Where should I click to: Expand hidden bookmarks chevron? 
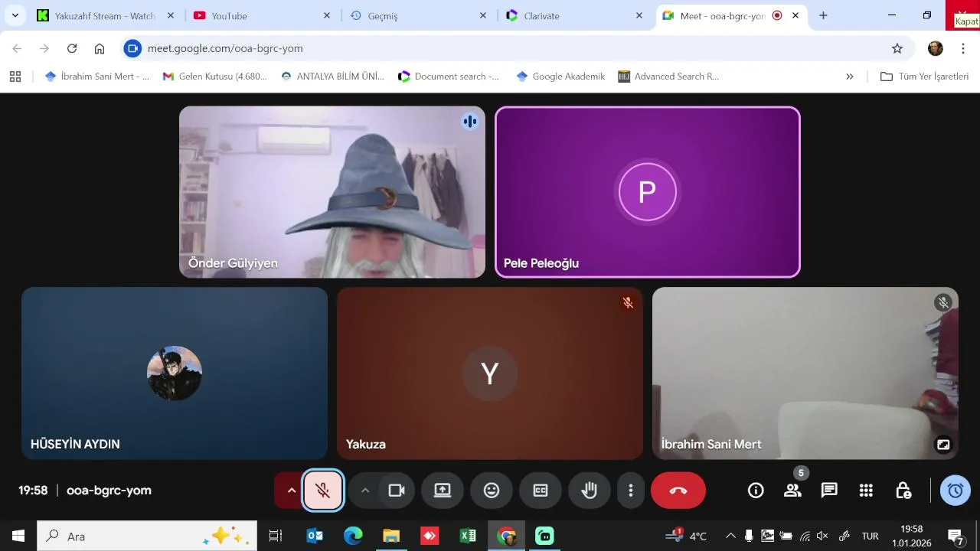849,77
